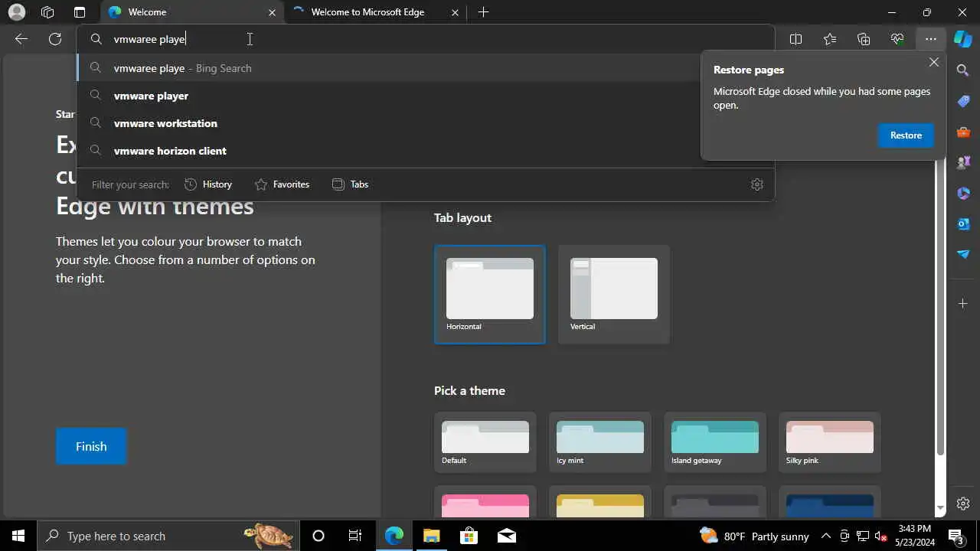The width and height of the screenshot is (980, 551).
Task: Refresh the current page
Action: [x=55, y=39]
